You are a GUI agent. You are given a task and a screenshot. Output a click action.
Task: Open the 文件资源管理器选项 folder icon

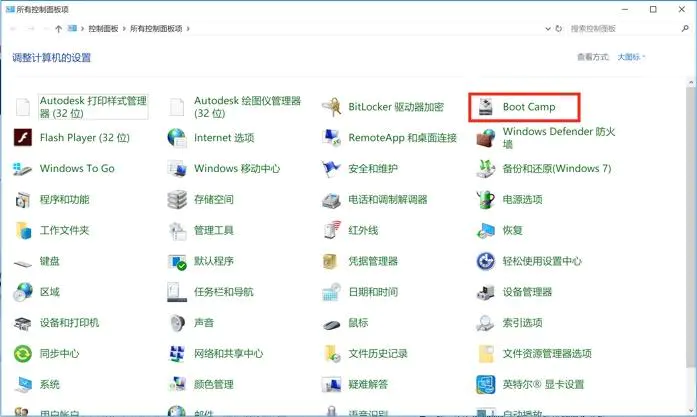486,354
